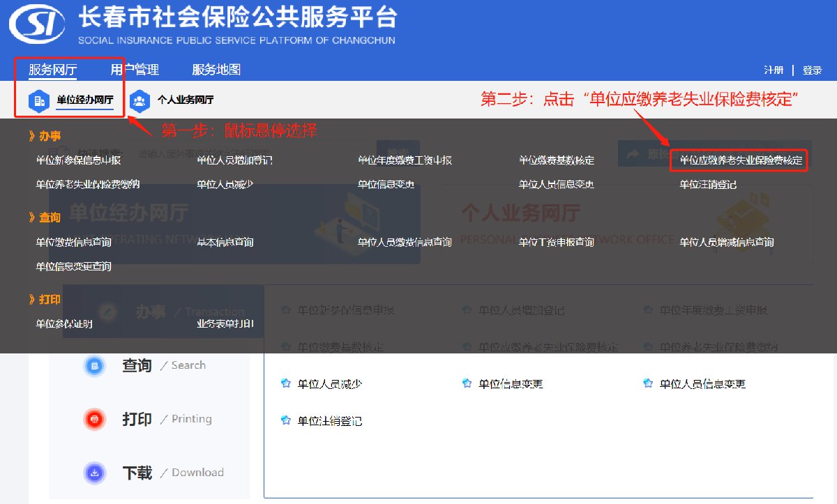Image resolution: width=837 pixels, height=504 pixels.
Task: Click the 注册 register link
Action: tap(774, 70)
